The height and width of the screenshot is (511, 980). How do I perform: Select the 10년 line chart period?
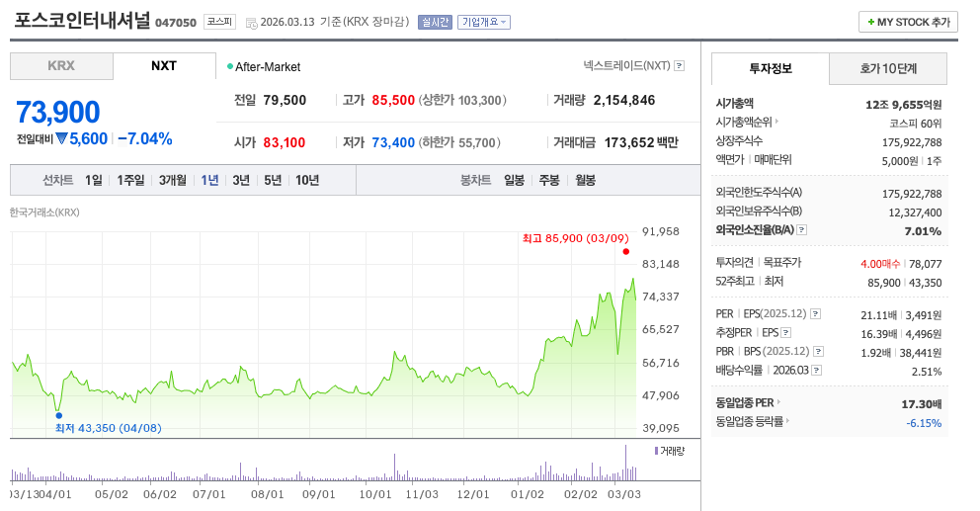coord(307,180)
